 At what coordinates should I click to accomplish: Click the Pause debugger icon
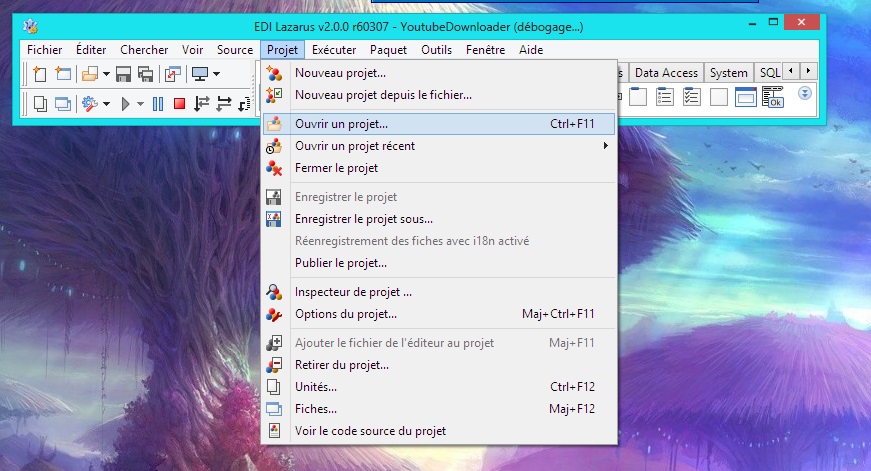point(158,104)
